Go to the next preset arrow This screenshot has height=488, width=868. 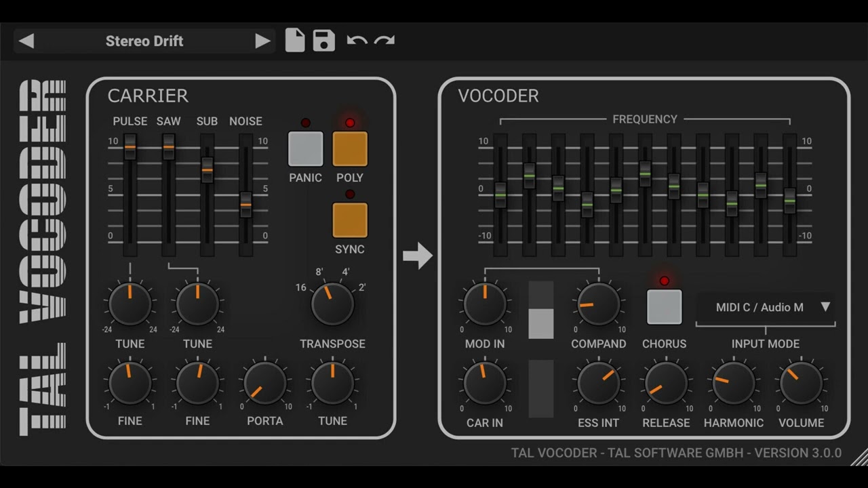pyautogui.click(x=262, y=41)
